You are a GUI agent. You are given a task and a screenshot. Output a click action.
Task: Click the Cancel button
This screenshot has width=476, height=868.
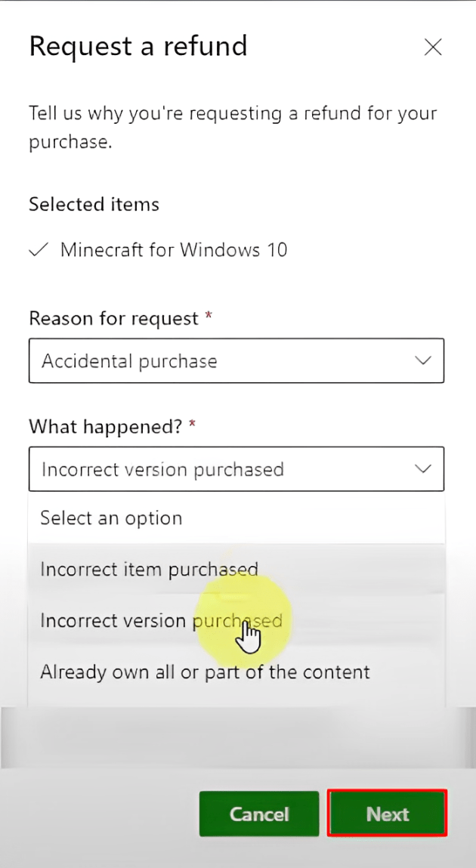(259, 814)
